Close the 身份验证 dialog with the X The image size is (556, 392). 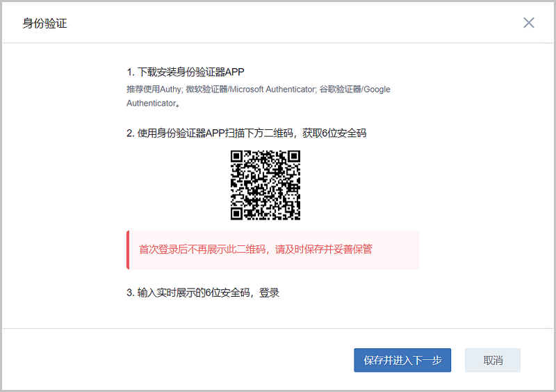(529, 23)
